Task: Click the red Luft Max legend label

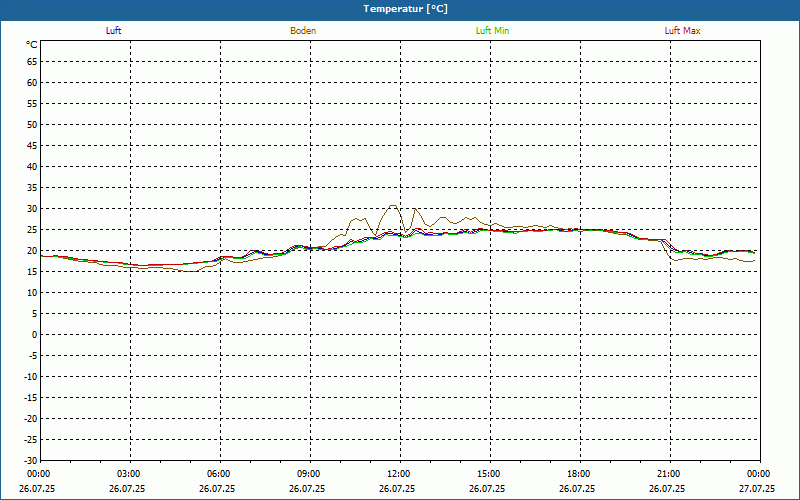Action: pyautogui.click(x=682, y=31)
